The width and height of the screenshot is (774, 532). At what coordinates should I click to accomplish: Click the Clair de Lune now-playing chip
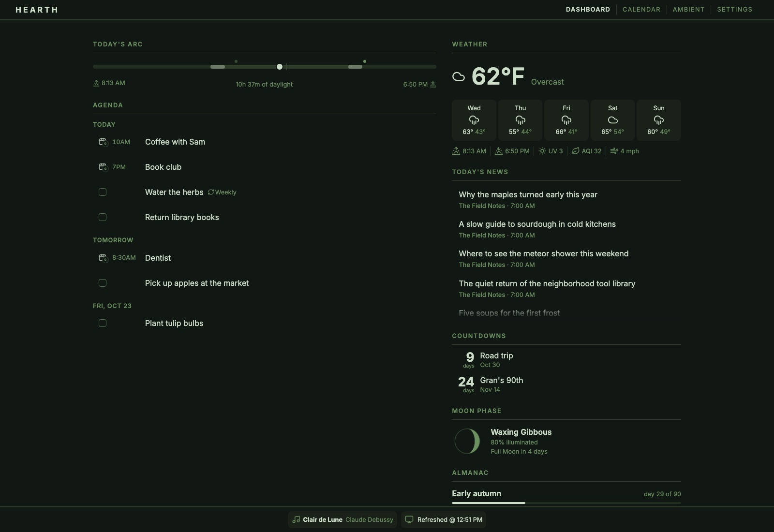[342, 519]
